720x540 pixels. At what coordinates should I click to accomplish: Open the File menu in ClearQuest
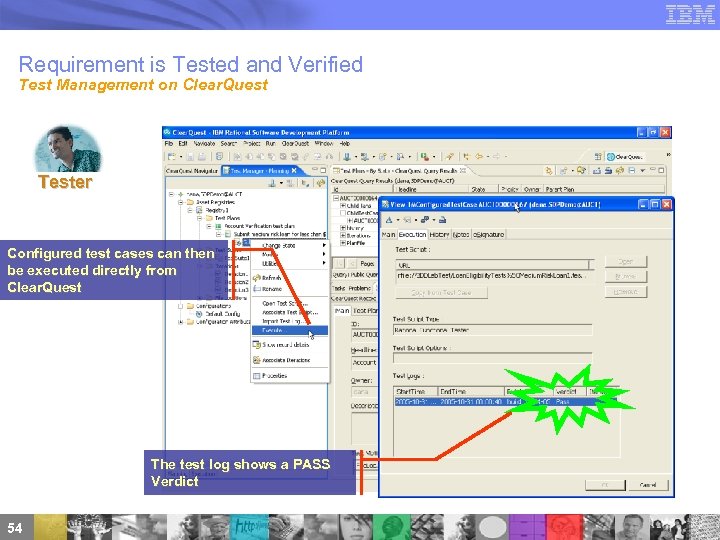pyautogui.click(x=169, y=144)
